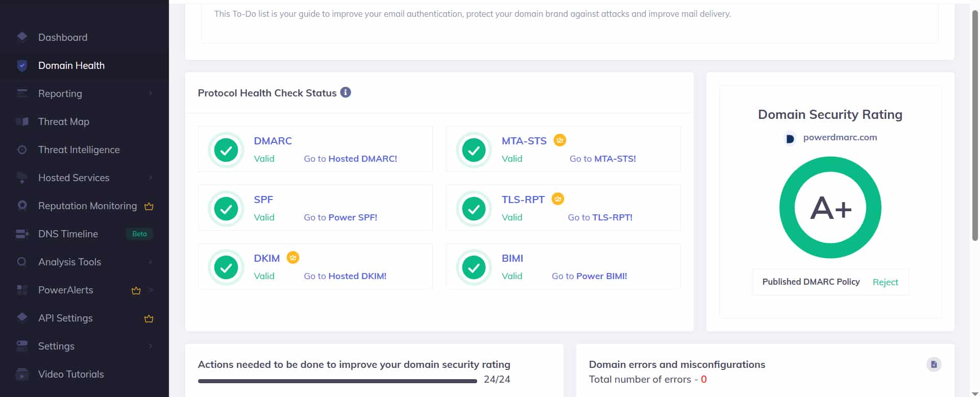Click the Beta tag on DNS Timeline
Viewport: 980px width, 397px height.
click(139, 234)
